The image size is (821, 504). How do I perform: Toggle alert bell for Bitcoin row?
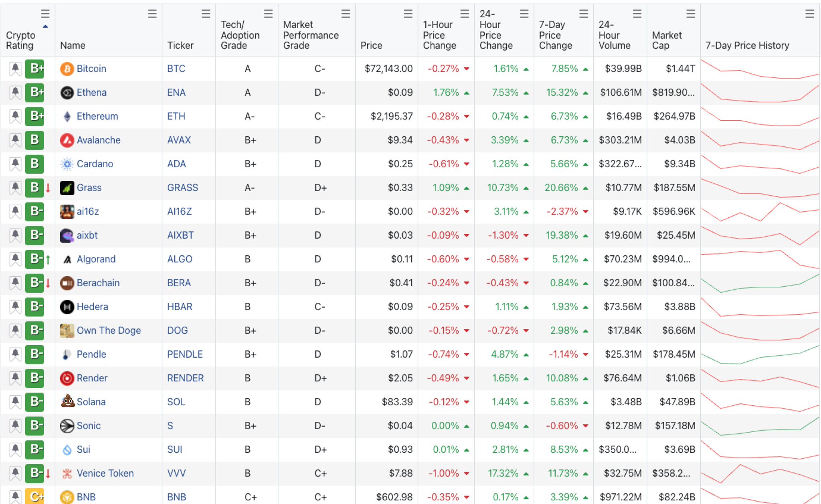pyautogui.click(x=15, y=69)
